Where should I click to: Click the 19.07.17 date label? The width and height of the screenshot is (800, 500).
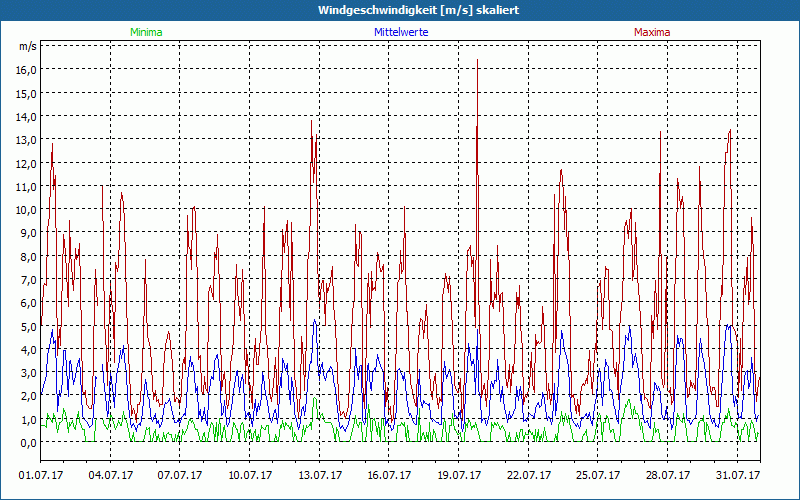[459, 475]
